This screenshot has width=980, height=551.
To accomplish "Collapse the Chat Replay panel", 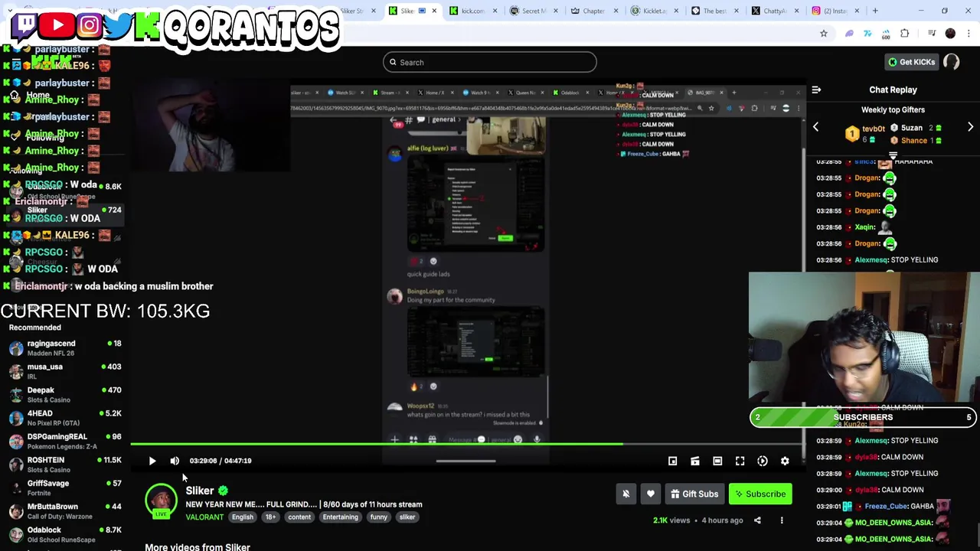I will [816, 90].
